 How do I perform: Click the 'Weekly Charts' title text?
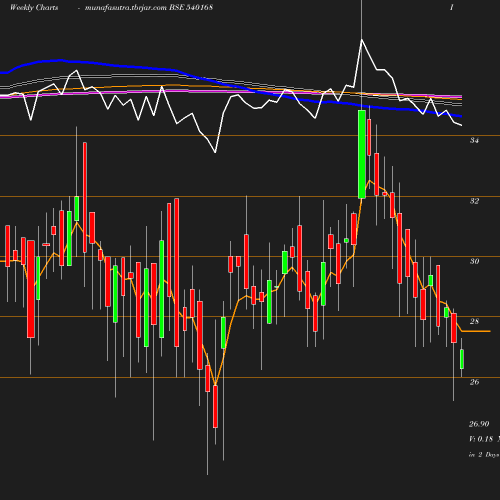pyautogui.click(x=34, y=7)
